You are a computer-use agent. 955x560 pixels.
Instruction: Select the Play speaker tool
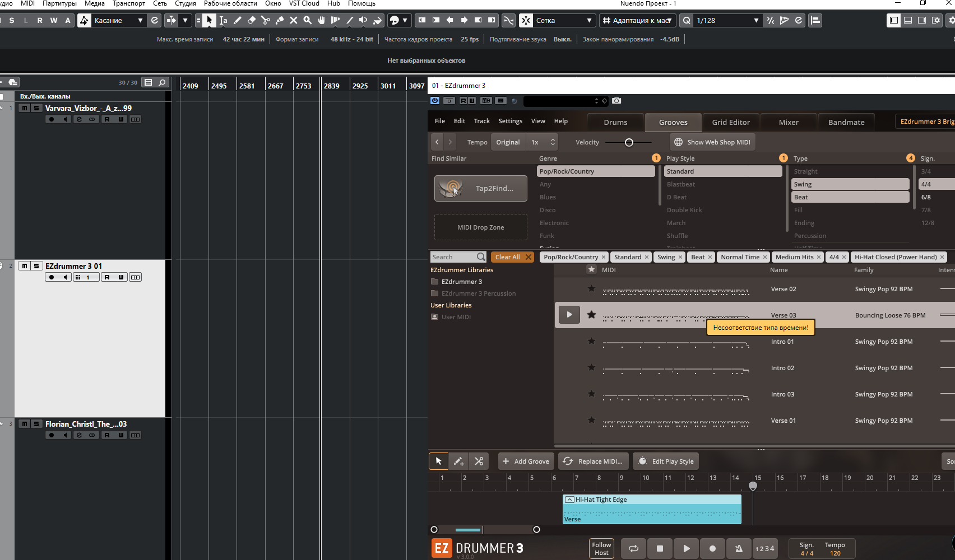point(363,20)
